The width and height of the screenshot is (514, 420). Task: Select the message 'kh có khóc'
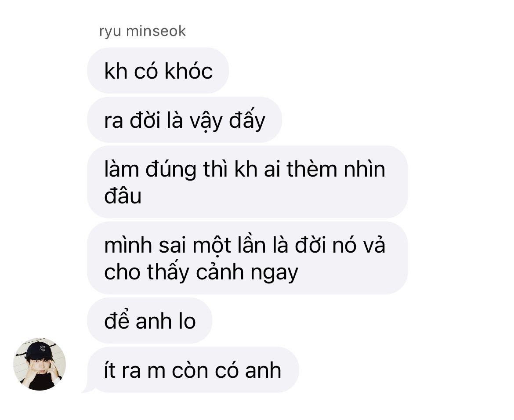pyautogui.click(x=158, y=70)
